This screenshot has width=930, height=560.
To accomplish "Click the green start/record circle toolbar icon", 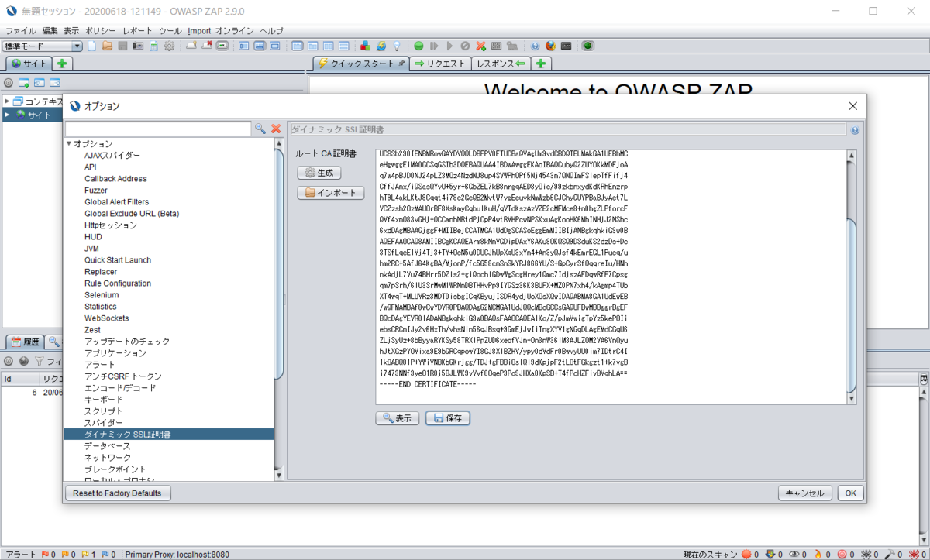I will (418, 46).
